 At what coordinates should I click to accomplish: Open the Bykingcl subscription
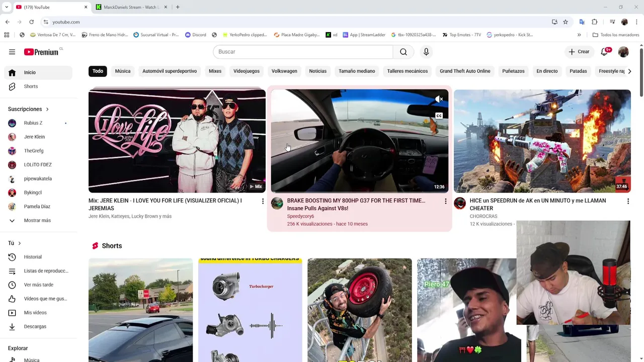(38, 193)
